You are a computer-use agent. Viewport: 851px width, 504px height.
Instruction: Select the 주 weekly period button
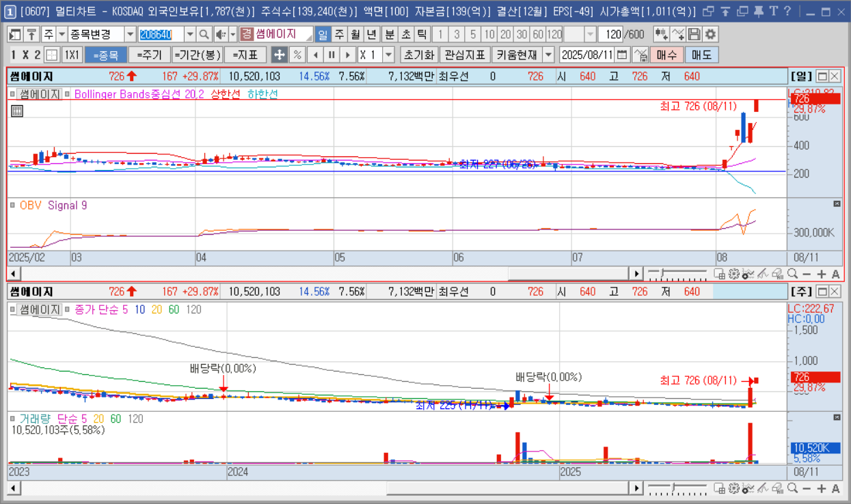pos(339,34)
